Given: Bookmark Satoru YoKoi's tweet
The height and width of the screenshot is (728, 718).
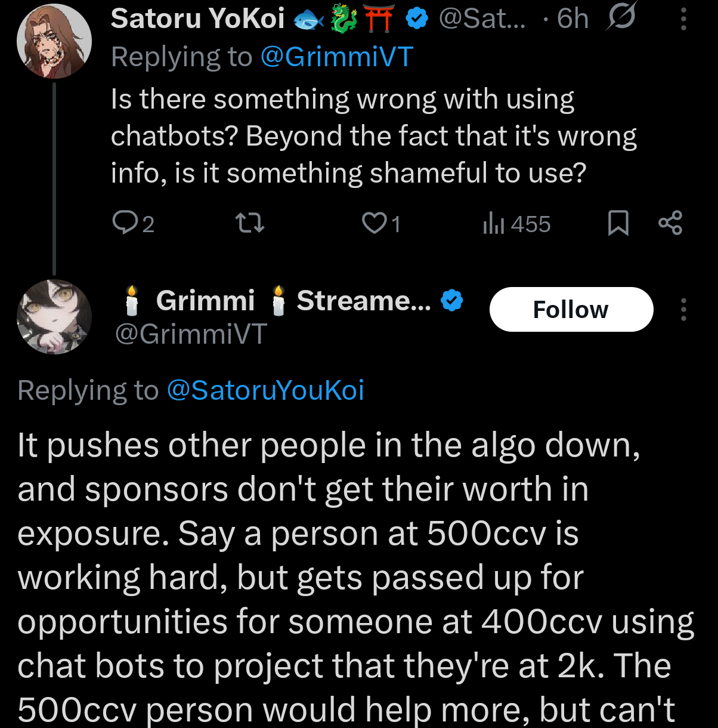Looking at the screenshot, I should [618, 224].
